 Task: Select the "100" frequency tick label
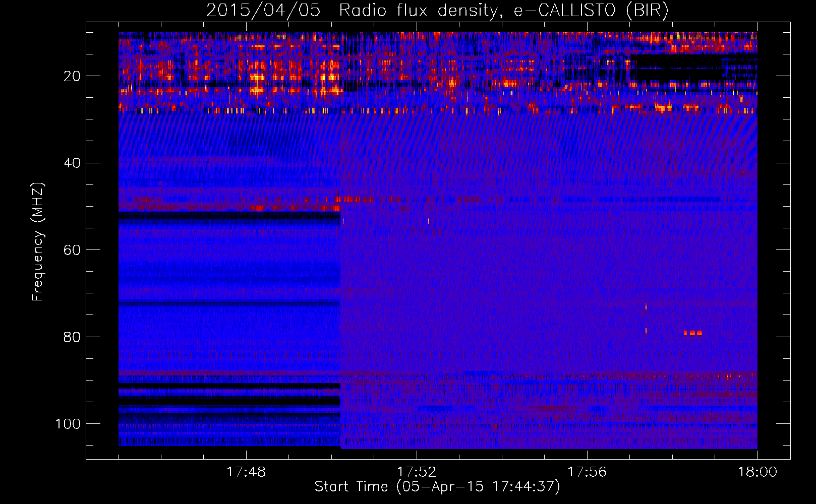pyautogui.click(x=68, y=424)
